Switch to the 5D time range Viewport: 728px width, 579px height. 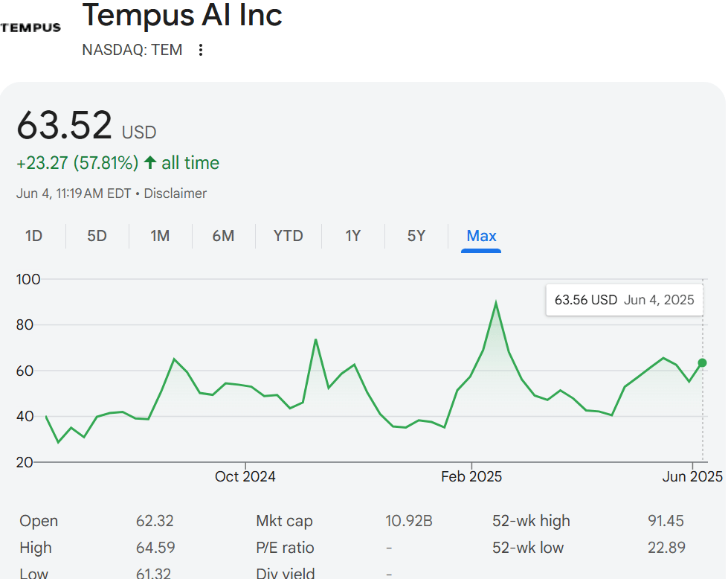point(97,236)
